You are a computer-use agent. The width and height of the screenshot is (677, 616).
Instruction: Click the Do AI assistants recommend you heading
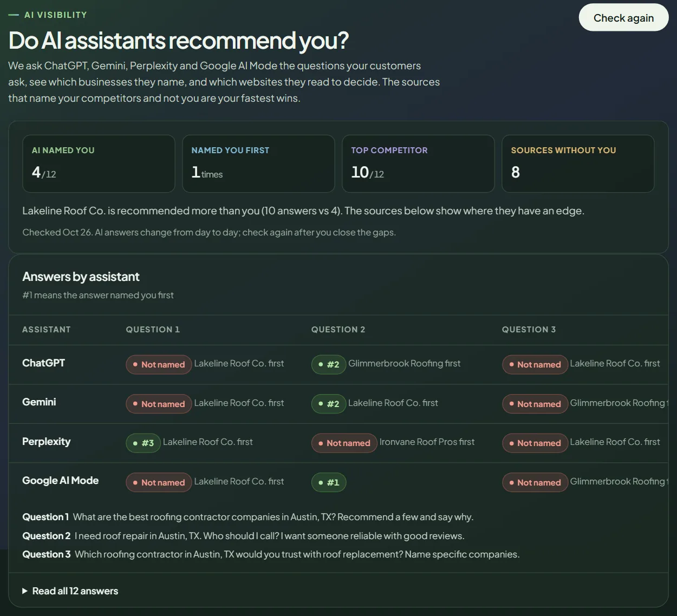click(179, 41)
